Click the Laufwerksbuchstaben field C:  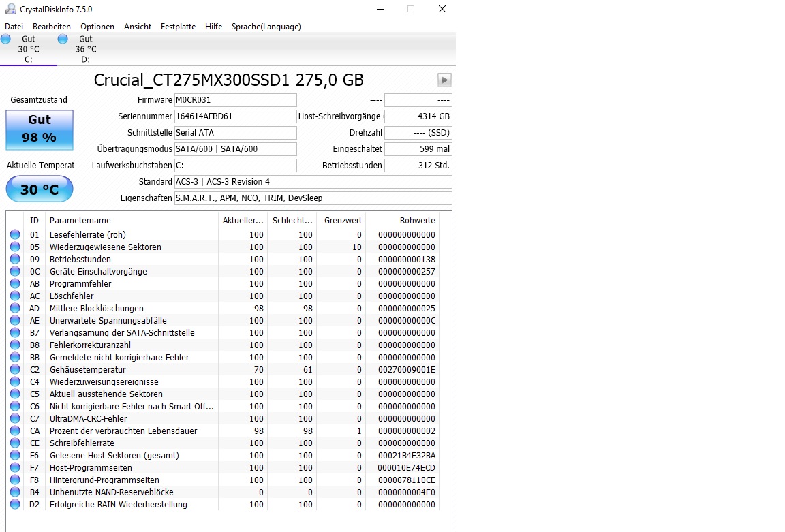(235, 165)
